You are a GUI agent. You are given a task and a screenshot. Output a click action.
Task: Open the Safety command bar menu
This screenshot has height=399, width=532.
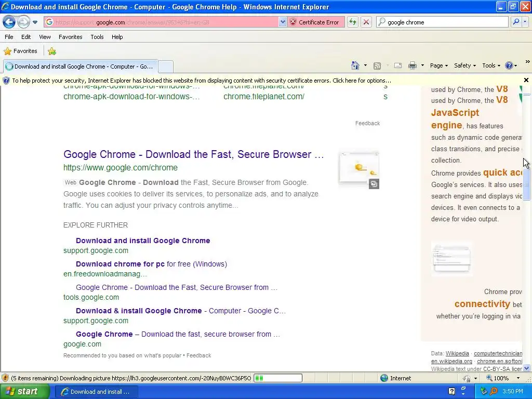pyautogui.click(x=465, y=65)
